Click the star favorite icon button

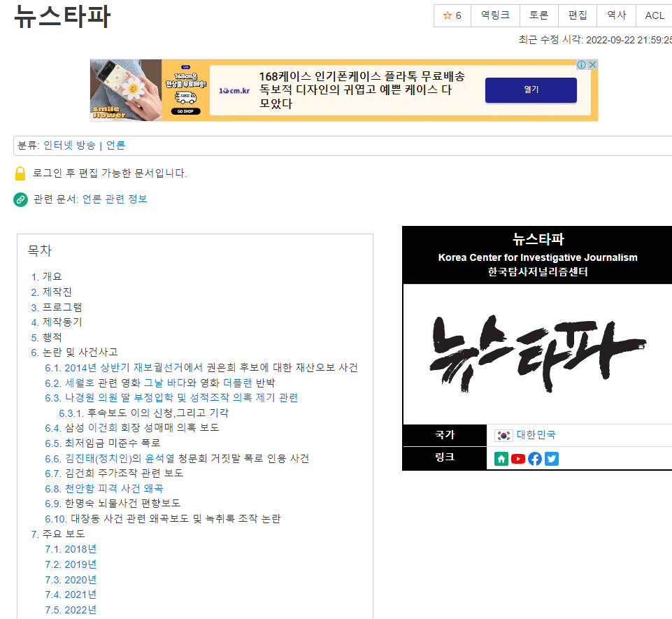tap(452, 16)
